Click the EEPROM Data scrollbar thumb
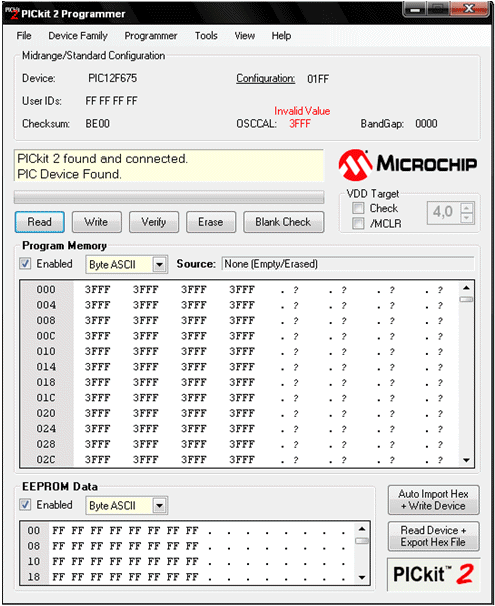Screen dimensions: 495x606 362,541
